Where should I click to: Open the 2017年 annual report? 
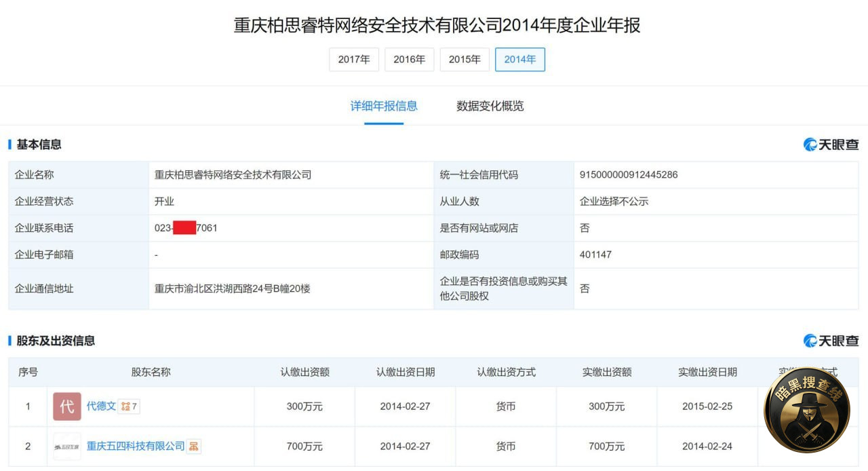[354, 59]
